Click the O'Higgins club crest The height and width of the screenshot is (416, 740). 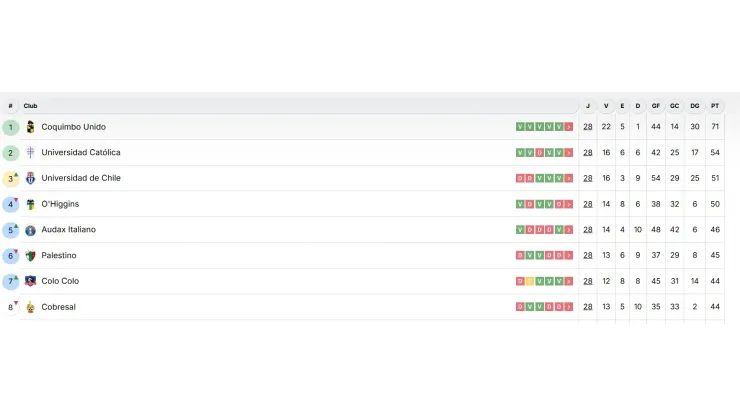[30, 204]
